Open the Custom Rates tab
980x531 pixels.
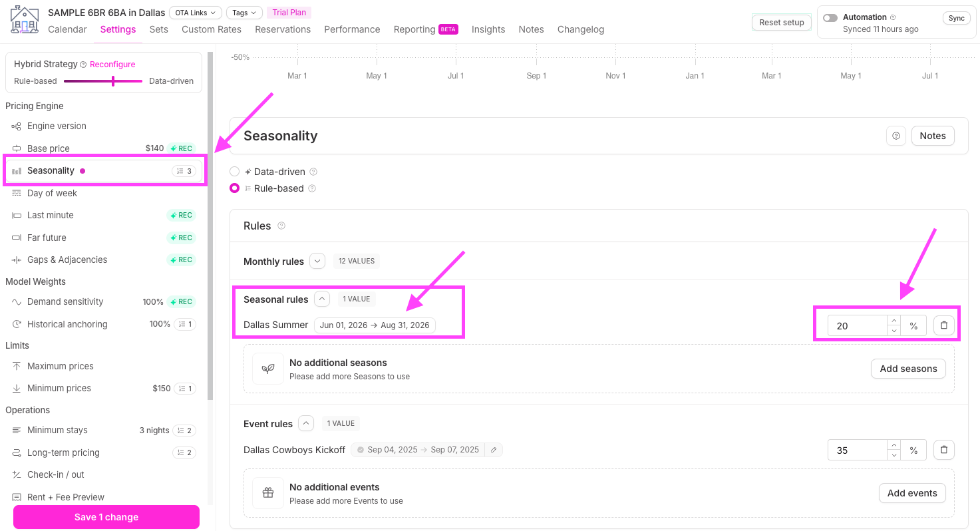(x=212, y=29)
